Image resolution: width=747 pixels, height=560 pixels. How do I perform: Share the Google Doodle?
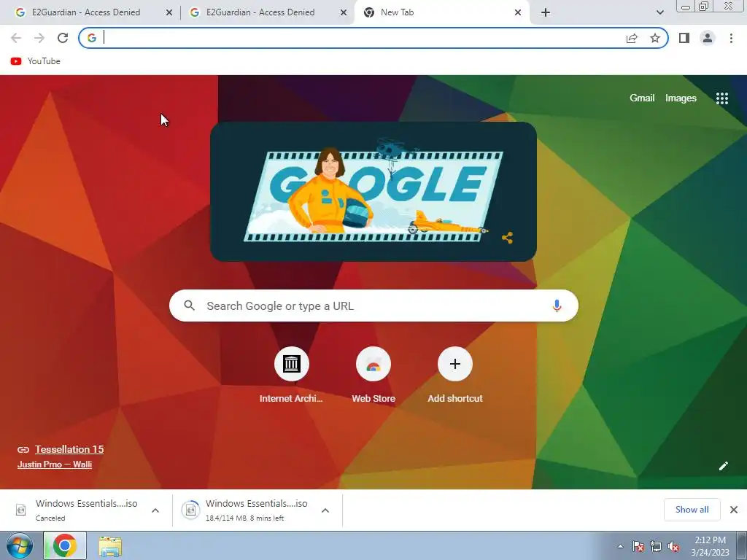click(508, 238)
